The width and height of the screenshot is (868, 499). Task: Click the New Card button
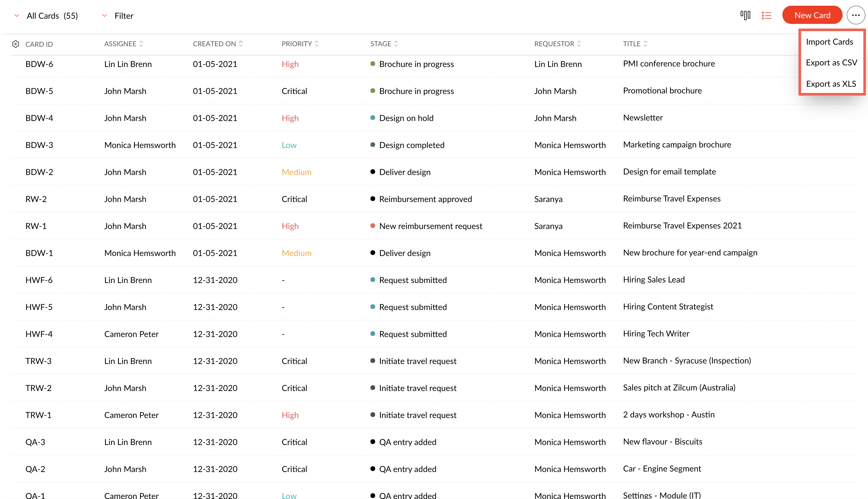pyautogui.click(x=812, y=15)
